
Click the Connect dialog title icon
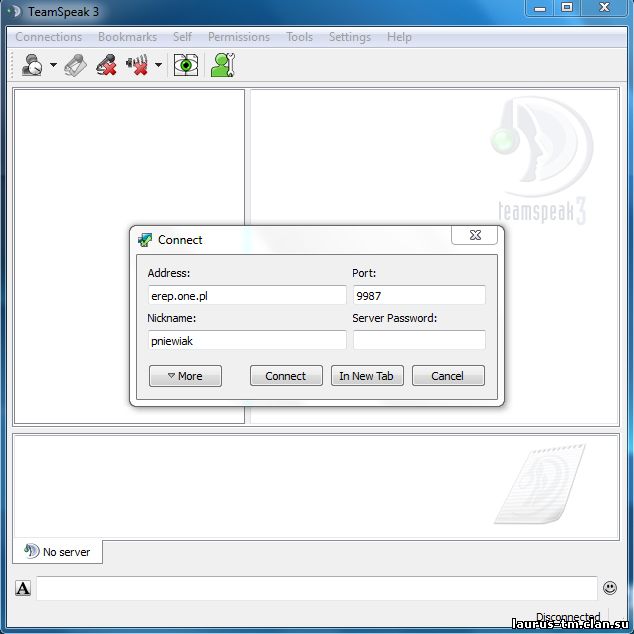[145, 240]
